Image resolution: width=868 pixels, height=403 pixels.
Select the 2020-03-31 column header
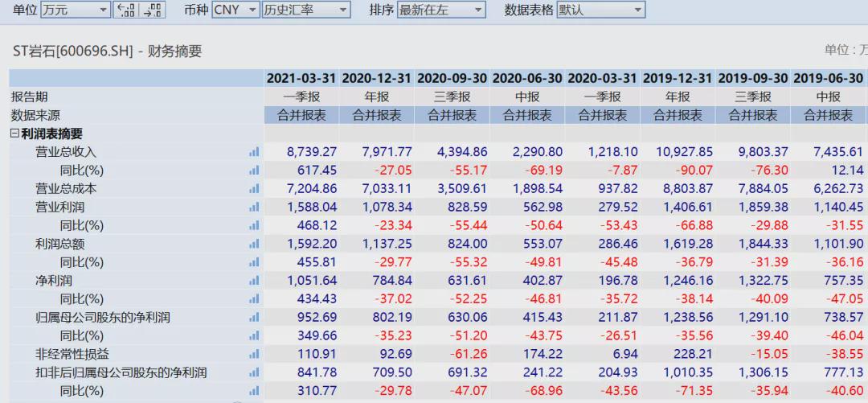point(602,78)
